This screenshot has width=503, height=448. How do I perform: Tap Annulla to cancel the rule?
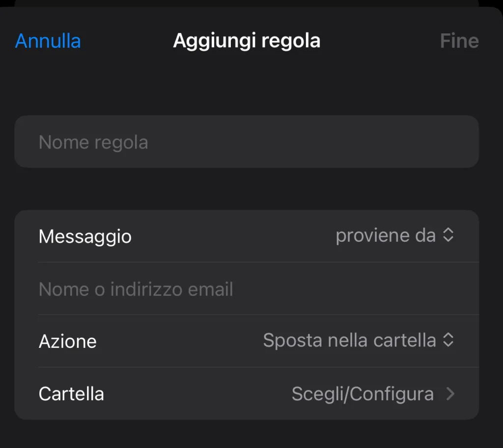point(48,41)
